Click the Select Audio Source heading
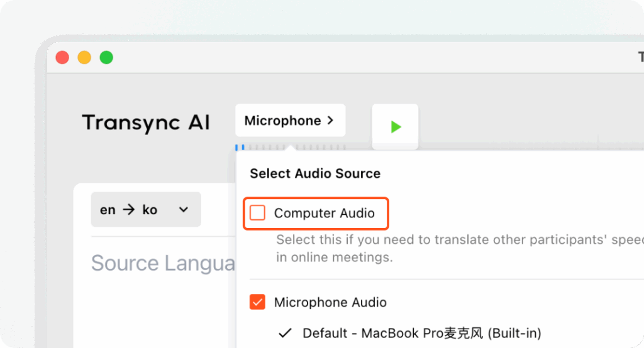The height and width of the screenshot is (348, 644). pos(315,173)
